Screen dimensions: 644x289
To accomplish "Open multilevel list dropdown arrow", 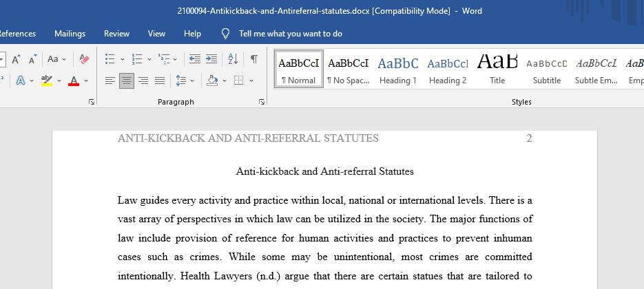I will [x=175, y=60].
